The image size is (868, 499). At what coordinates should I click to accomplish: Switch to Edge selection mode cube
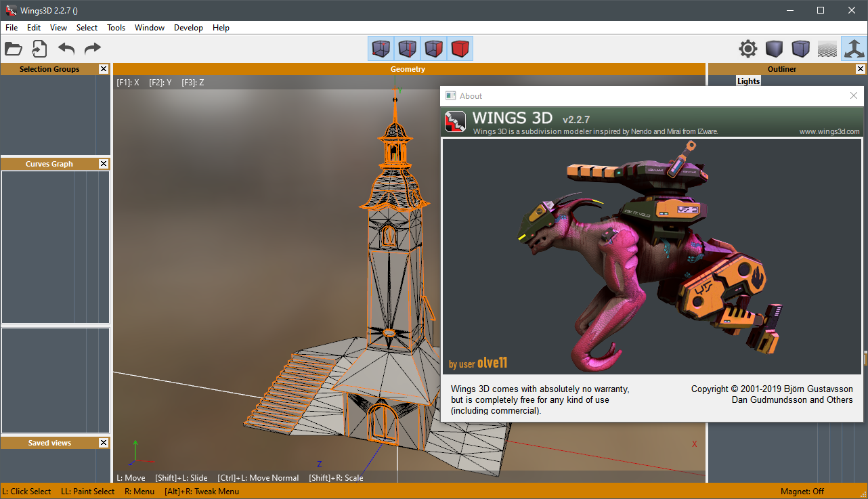pyautogui.click(x=408, y=49)
